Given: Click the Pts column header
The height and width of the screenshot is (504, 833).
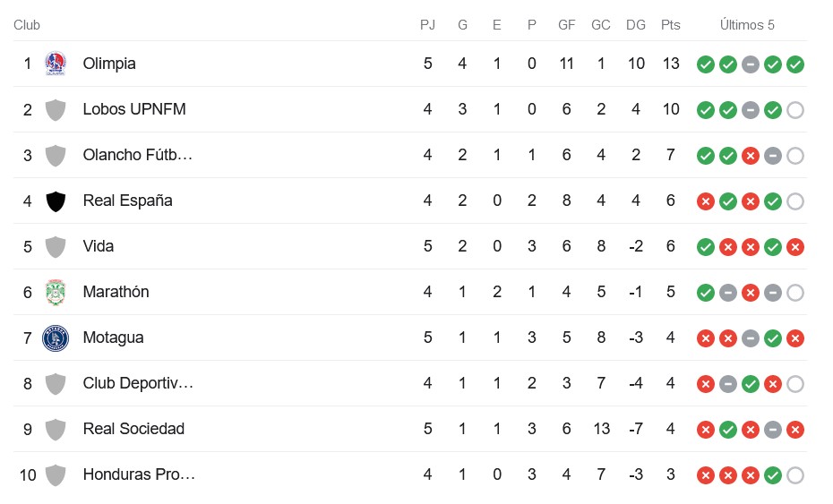Looking at the screenshot, I should coord(671,25).
